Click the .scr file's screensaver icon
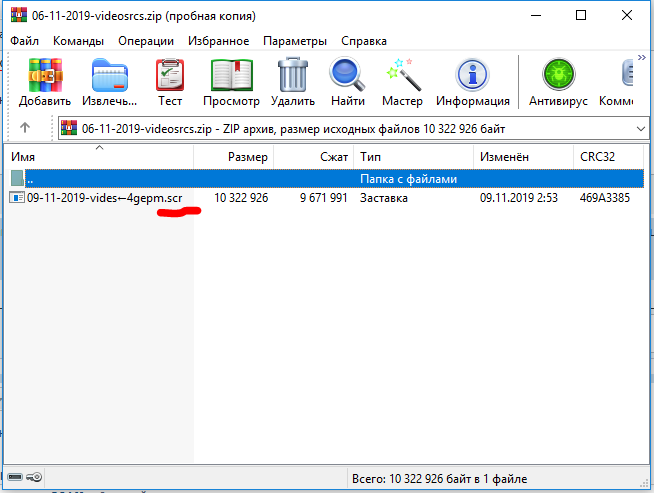This screenshot has height=493, width=654. (17, 197)
